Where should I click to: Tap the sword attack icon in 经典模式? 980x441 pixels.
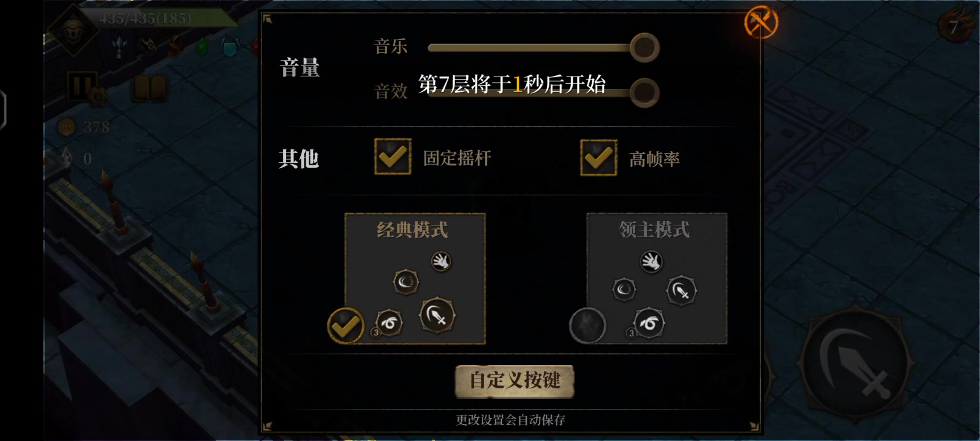(437, 315)
